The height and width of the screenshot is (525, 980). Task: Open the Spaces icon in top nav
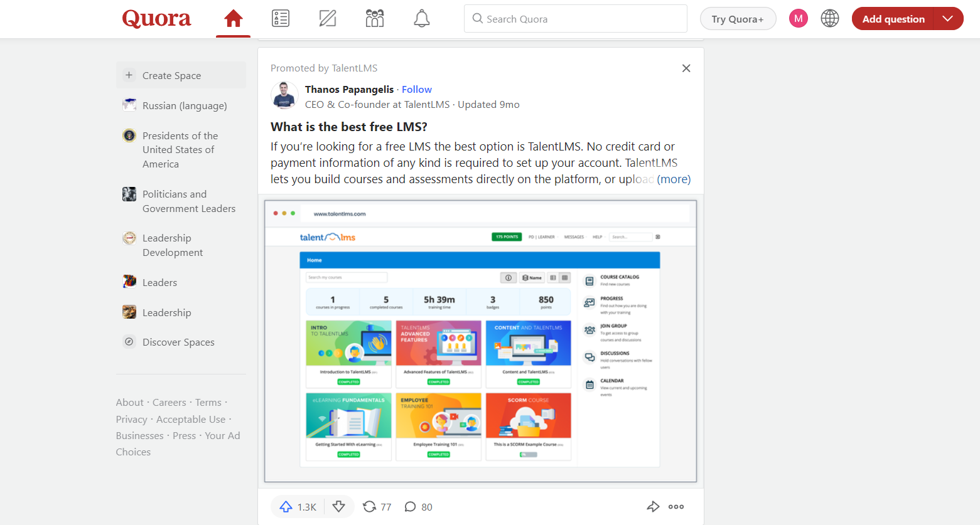point(375,19)
